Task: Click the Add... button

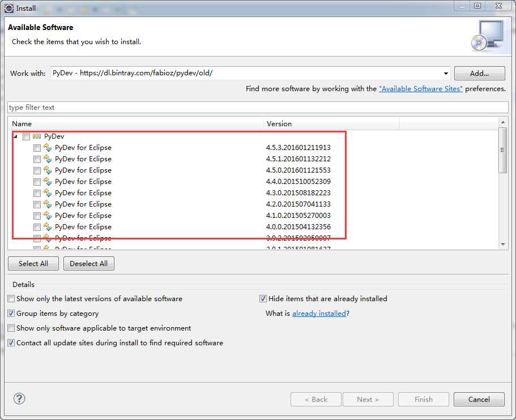Action: click(480, 74)
